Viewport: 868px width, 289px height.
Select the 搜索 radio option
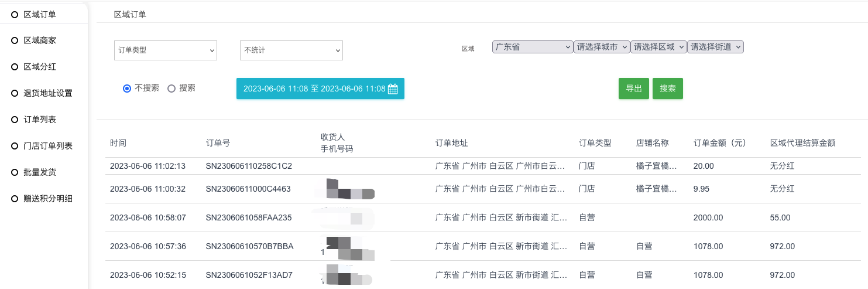(x=171, y=89)
